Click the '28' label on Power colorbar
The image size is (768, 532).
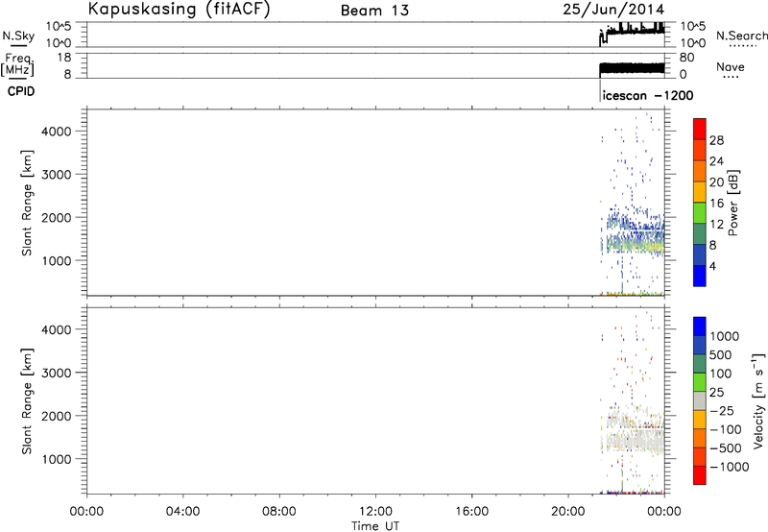(716, 140)
